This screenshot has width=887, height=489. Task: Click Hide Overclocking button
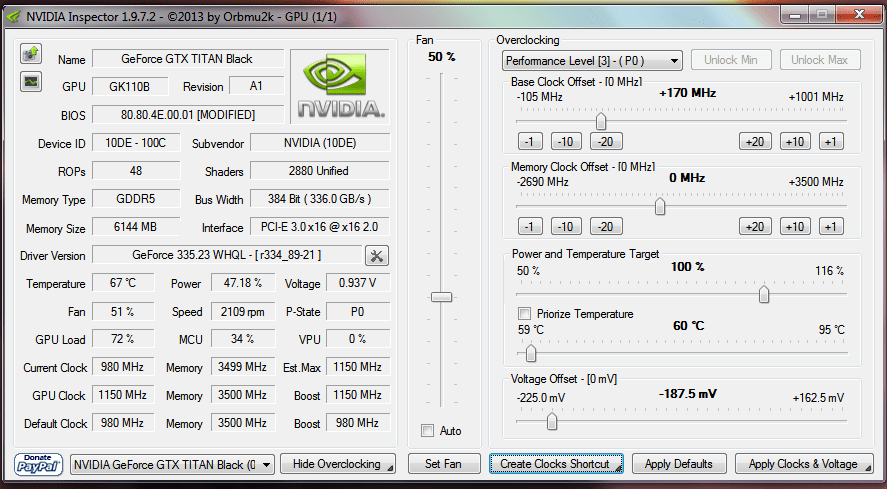point(338,464)
